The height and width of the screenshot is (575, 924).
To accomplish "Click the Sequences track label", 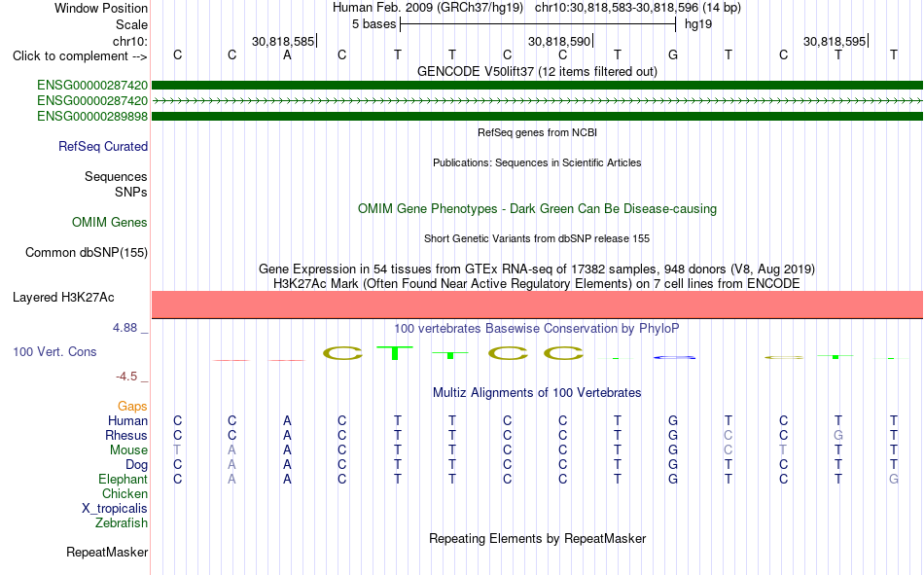I will [x=116, y=176].
